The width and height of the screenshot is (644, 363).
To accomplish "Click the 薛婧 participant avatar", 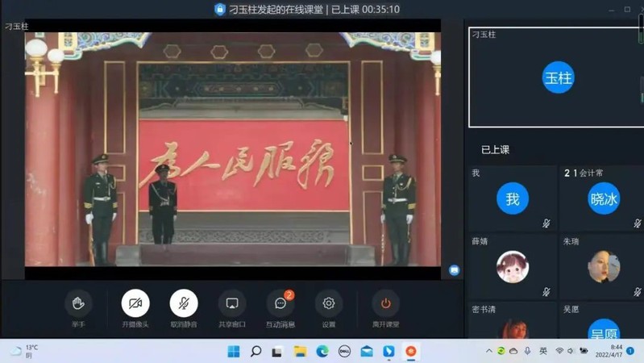I will 512,267.
